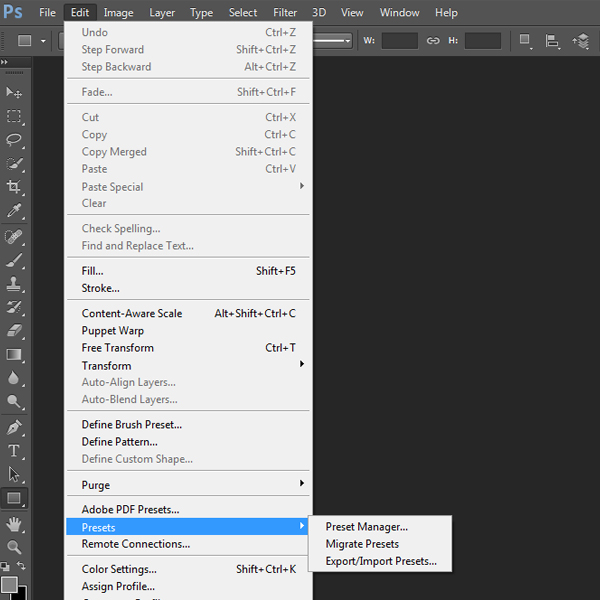Select the Rectangle shape tool
Viewport: 600px width, 600px height.
pos(14,498)
